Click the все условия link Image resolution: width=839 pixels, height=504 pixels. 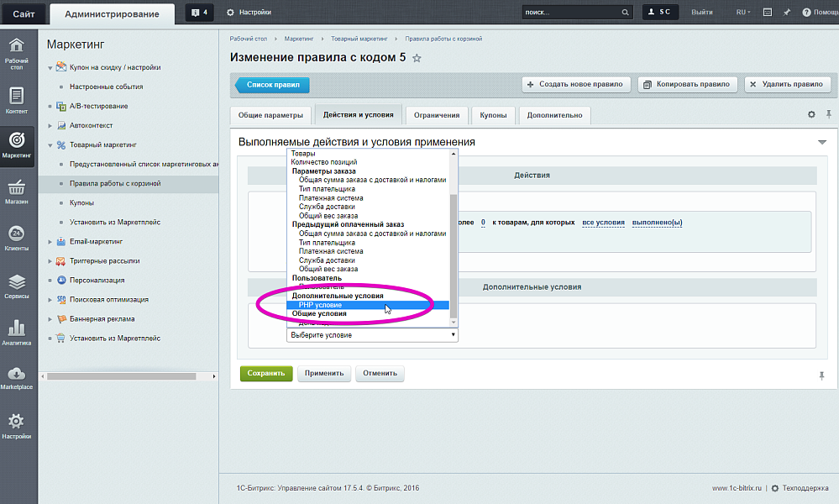coord(603,222)
